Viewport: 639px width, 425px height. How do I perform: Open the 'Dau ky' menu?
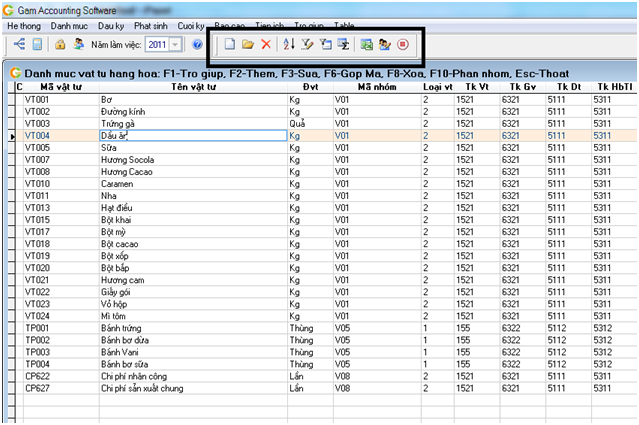tap(111, 26)
